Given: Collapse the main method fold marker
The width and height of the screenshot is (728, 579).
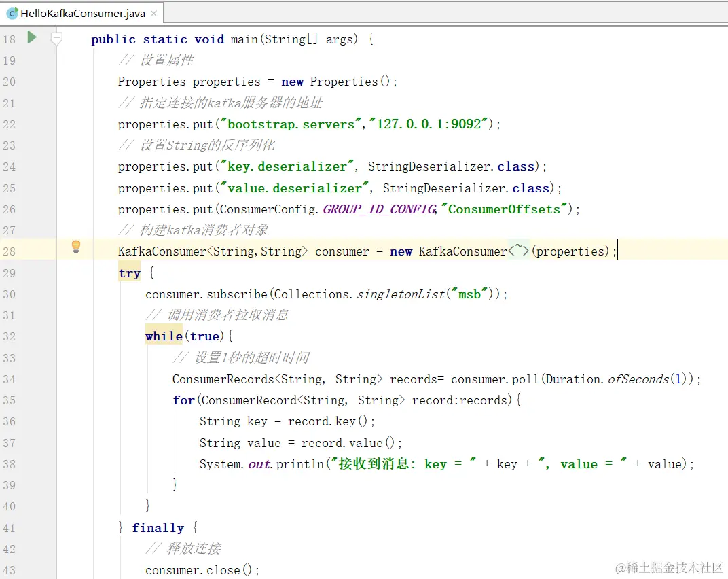Looking at the screenshot, I should coord(56,39).
